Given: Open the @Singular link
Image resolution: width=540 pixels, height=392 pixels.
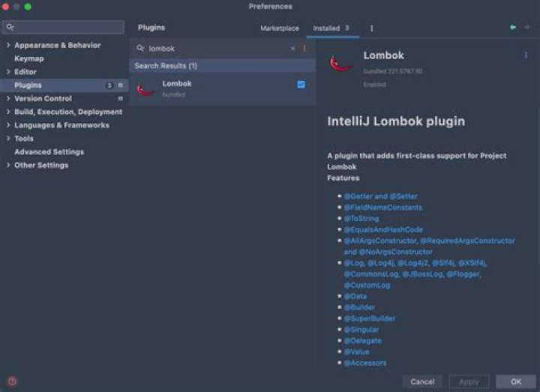Looking at the screenshot, I should pyautogui.click(x=361, y=329).
